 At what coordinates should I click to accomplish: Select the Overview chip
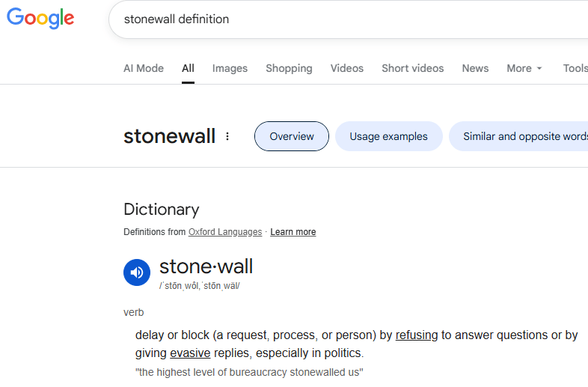click(292, 136)
